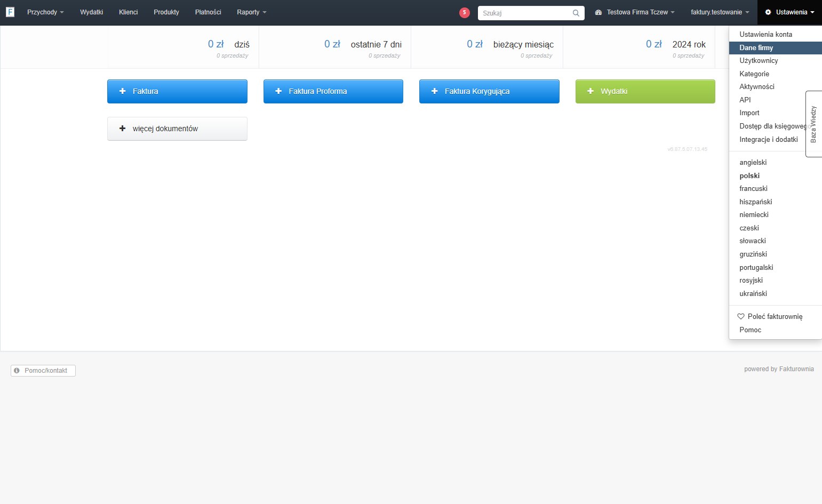Image resolution: width=822 pixels, height=504 pixels.
Task: Click the Fakturownia F logo icon
Action: 10,12
